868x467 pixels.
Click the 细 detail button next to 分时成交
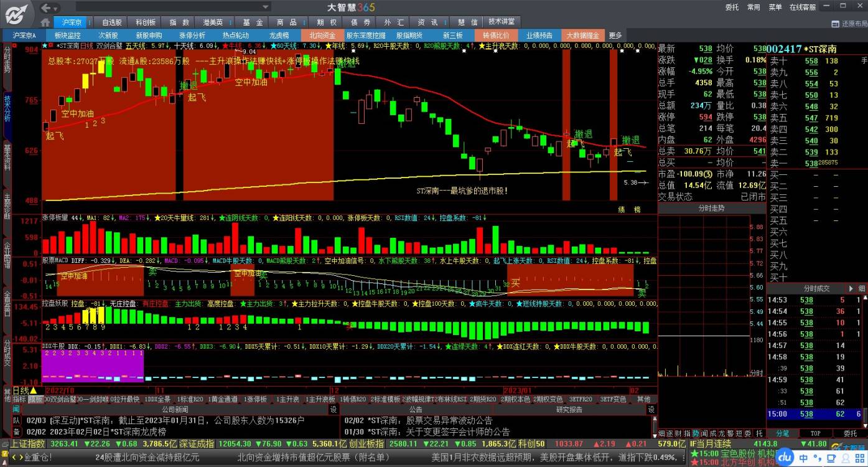pyautogui.click(x=862, y=289)
